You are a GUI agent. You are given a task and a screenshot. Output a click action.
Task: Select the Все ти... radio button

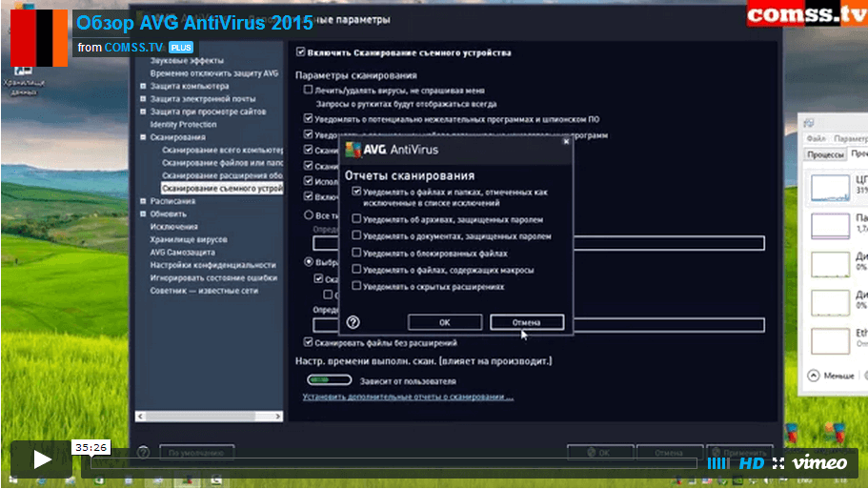[x=309, y=214]
